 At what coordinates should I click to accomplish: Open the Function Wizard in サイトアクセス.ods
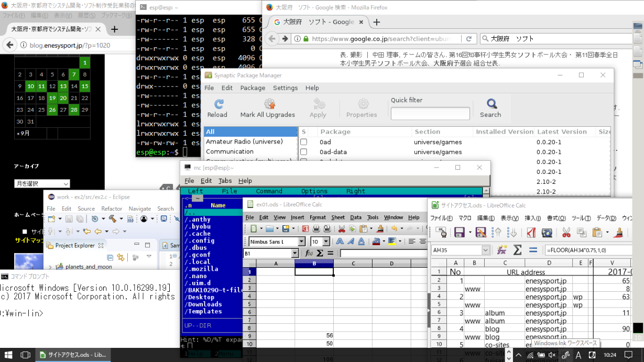(x=502, y=249)
